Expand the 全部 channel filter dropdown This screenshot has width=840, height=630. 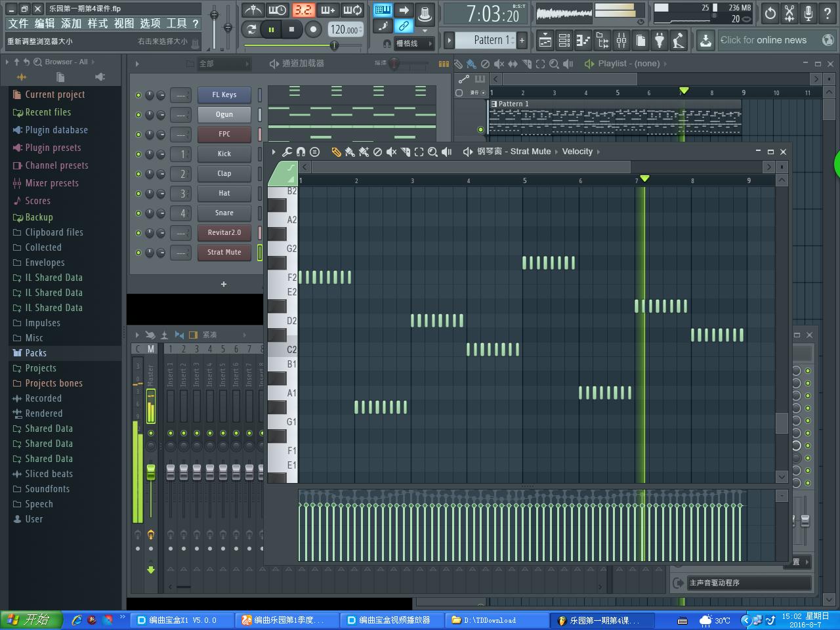[x=224, y=64]
